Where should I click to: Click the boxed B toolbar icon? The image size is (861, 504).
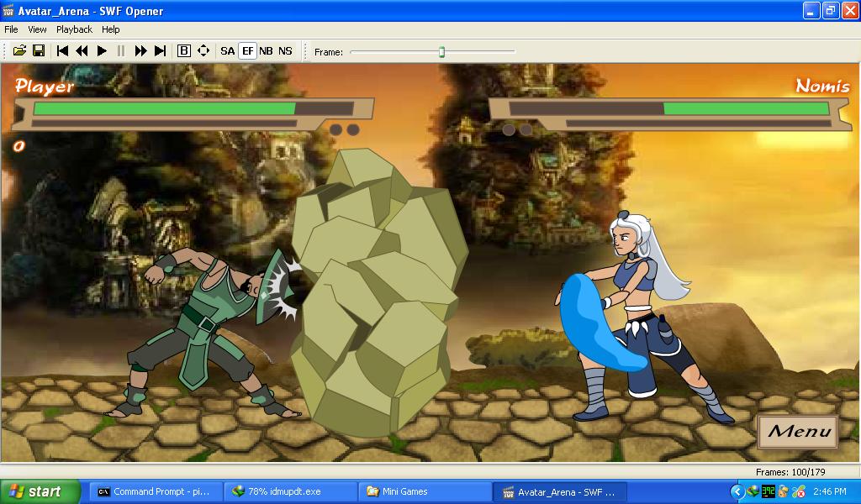tap(184, 51)
